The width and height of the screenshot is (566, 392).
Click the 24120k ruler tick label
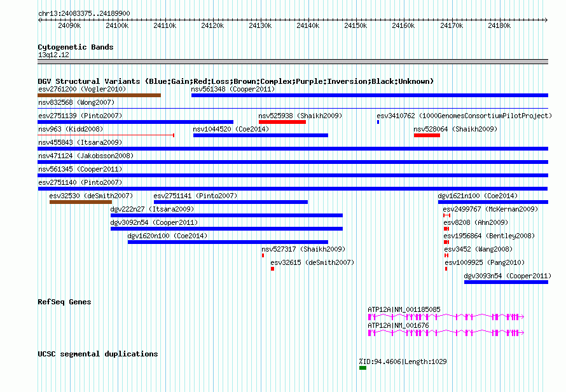tap(212, 25)
